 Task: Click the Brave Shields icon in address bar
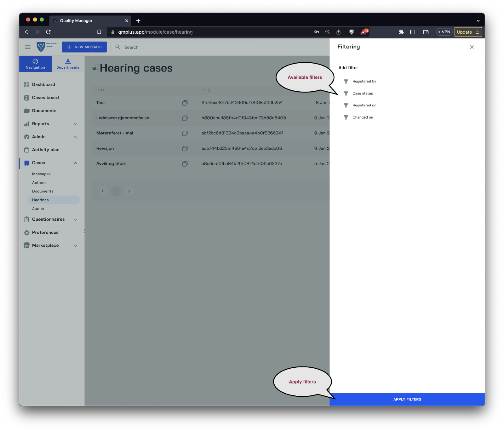coord(352,32)
